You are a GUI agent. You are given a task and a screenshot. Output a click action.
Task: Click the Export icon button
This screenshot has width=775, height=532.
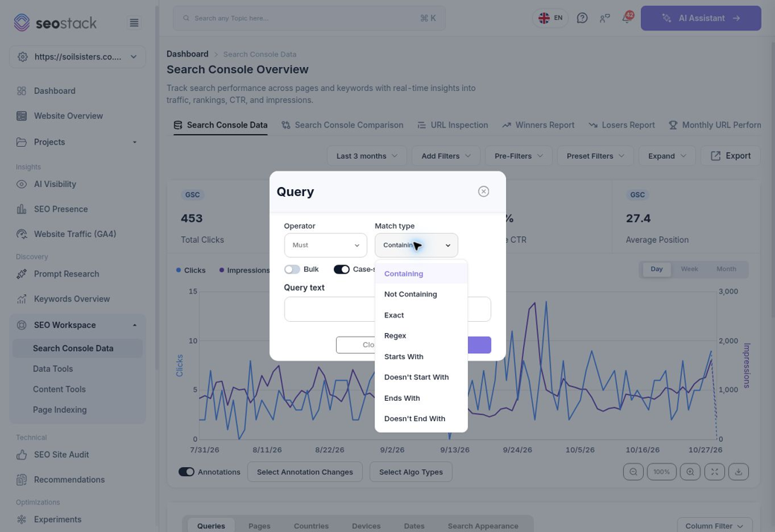(730, 156)
